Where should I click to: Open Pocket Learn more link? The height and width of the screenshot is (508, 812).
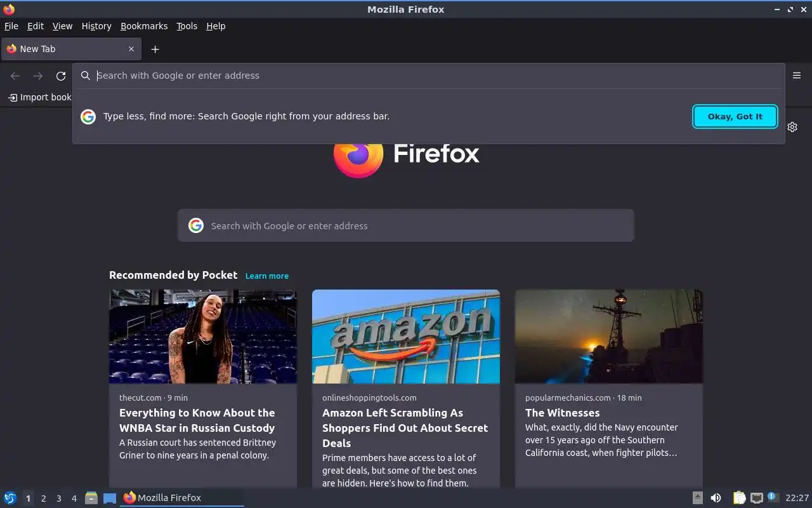267,276
